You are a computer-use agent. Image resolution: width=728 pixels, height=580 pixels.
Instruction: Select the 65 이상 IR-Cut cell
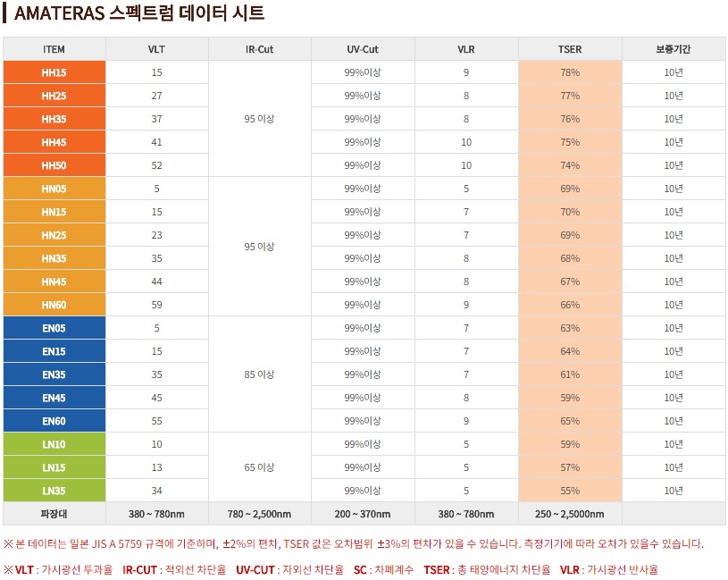pyautogui.click(x=260, y=467)
